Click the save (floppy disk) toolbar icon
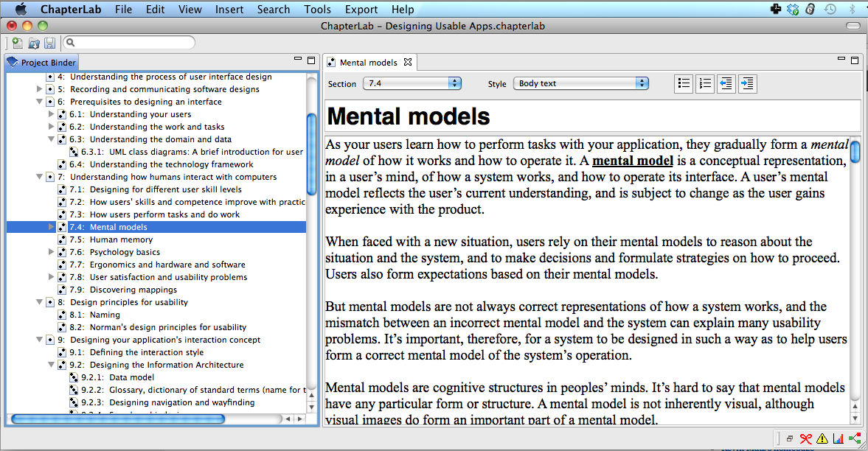 click(50, 43)
